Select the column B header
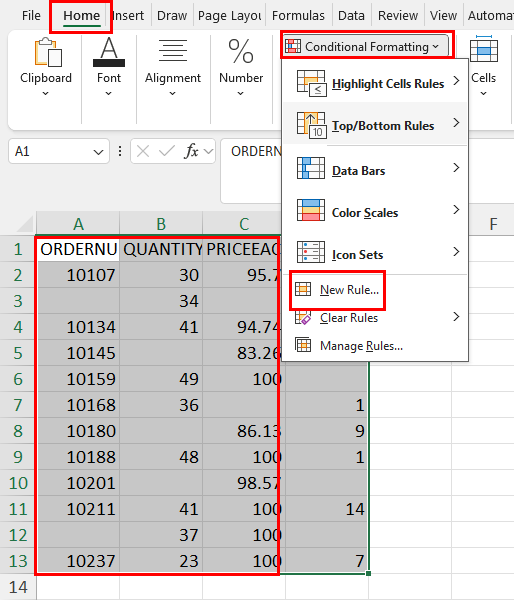 [161, 223]
